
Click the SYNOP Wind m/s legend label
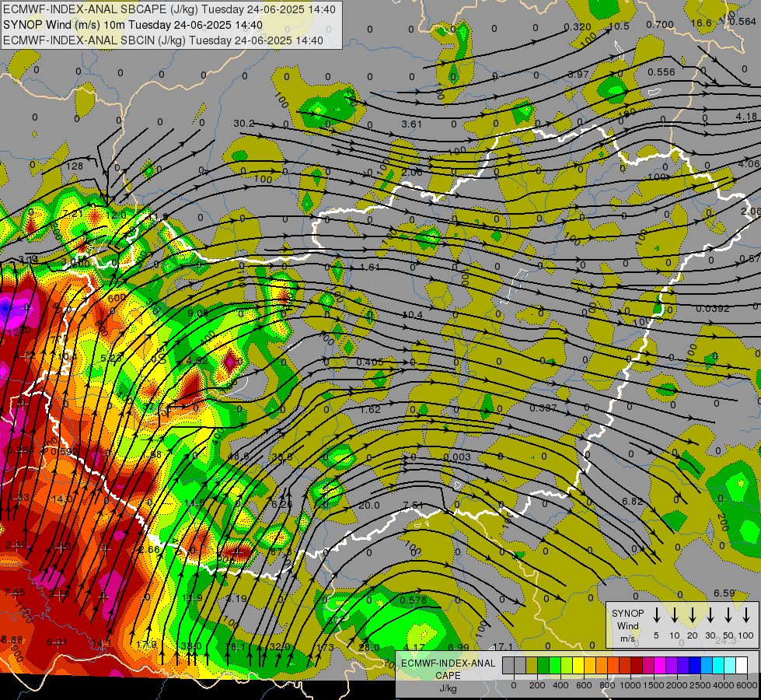coord(627,625)
